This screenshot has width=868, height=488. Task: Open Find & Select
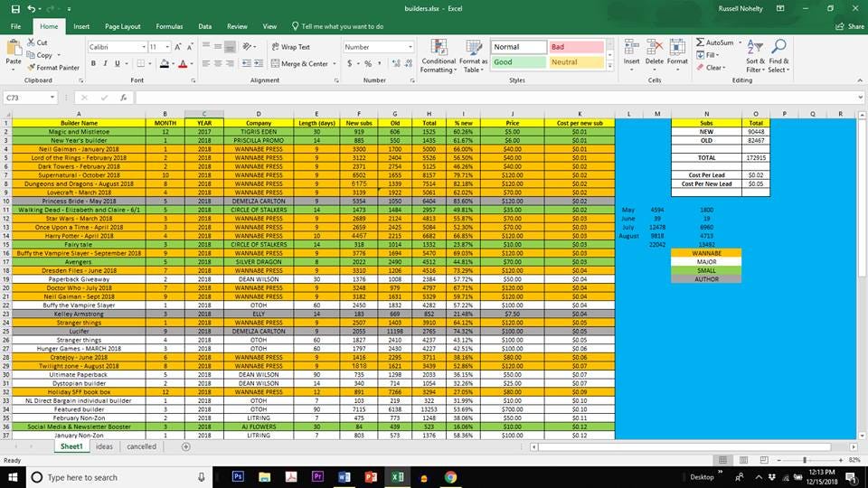778,56
